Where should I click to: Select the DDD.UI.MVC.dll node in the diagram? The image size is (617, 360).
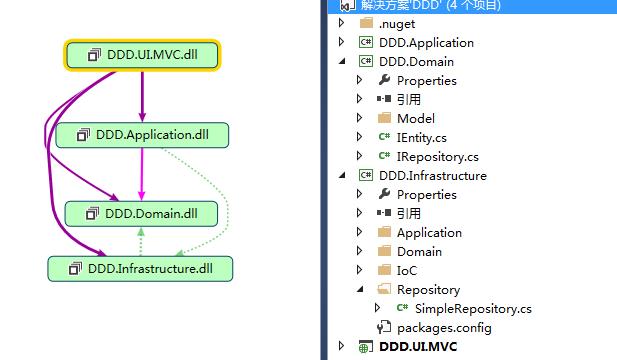(142, 55)
